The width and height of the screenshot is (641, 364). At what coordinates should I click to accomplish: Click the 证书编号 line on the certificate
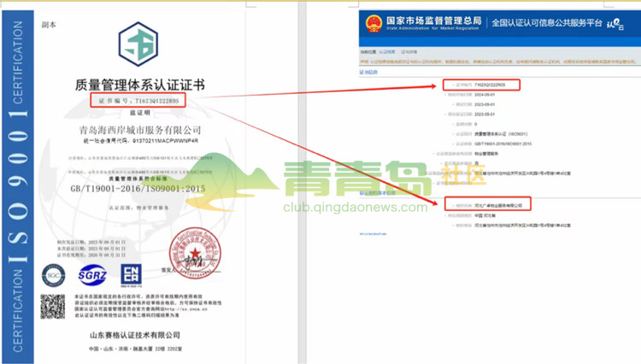pos(138,101)
